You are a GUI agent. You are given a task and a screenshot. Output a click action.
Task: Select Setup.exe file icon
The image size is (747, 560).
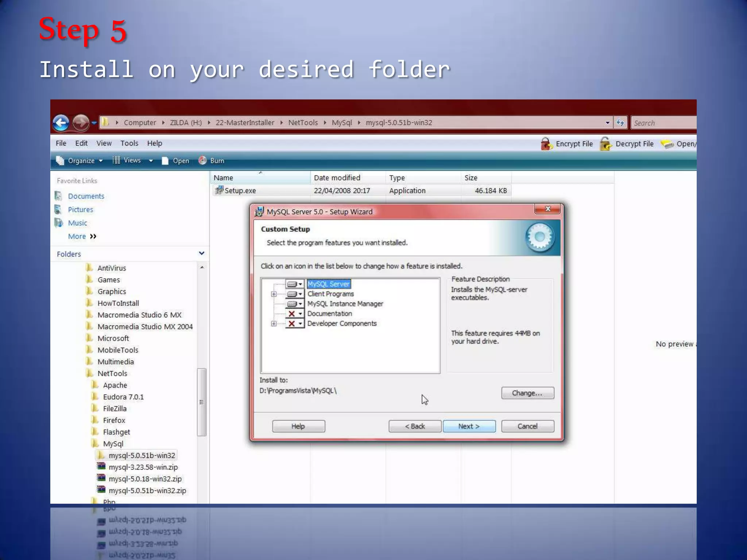point(219,190)
